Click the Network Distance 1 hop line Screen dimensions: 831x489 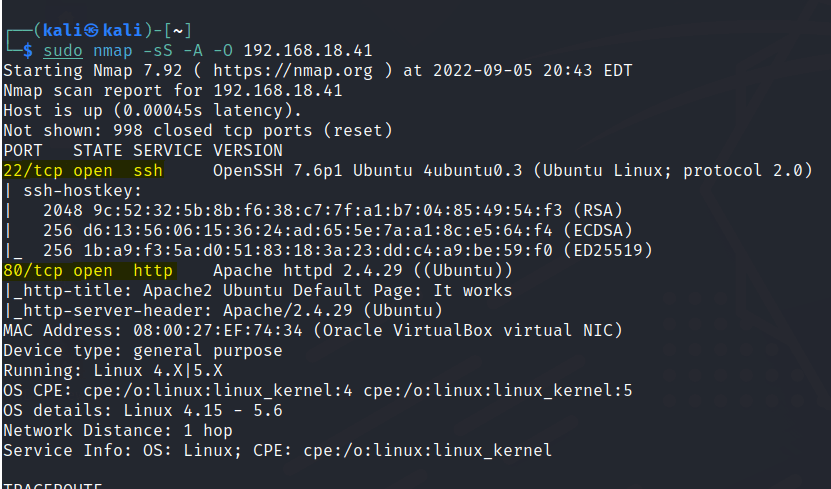click(x=118, y=430)
